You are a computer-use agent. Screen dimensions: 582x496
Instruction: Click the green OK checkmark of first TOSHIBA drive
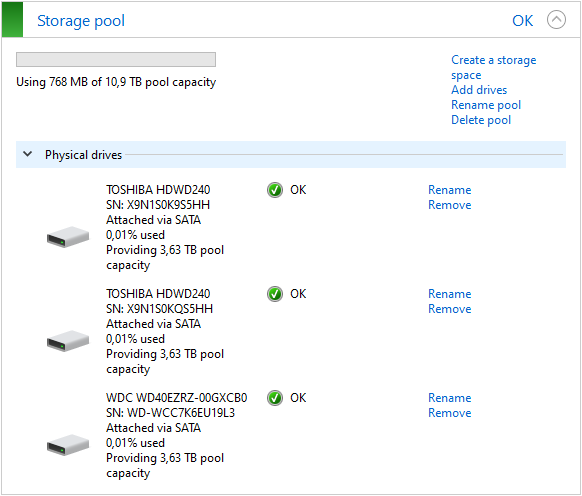[275, 190]
